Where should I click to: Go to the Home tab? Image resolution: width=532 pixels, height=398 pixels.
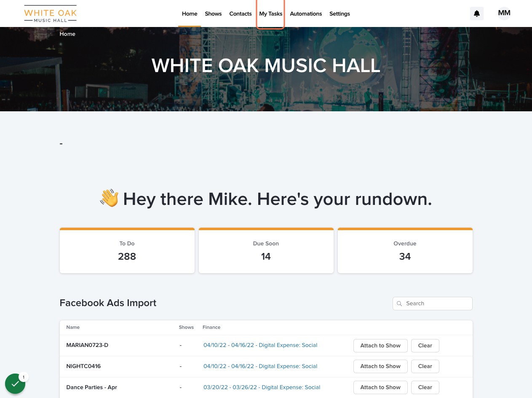pyautogui.click(x=190, y=13)
